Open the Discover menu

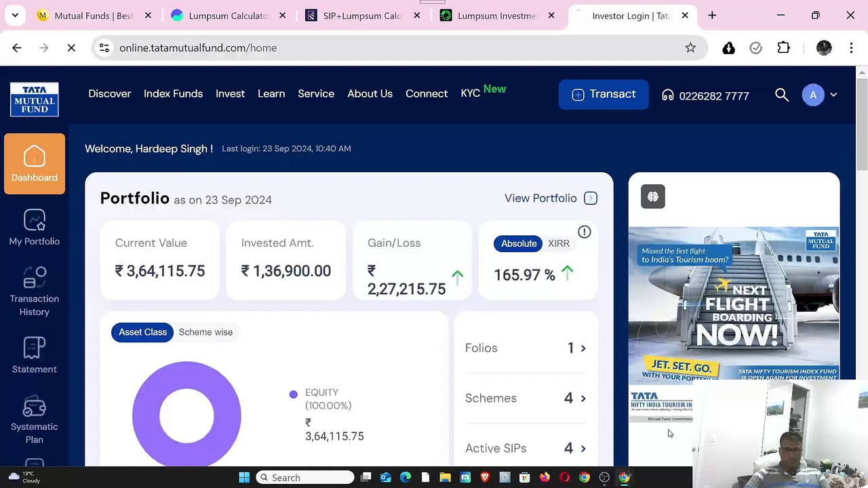click(x=109, y=94)
